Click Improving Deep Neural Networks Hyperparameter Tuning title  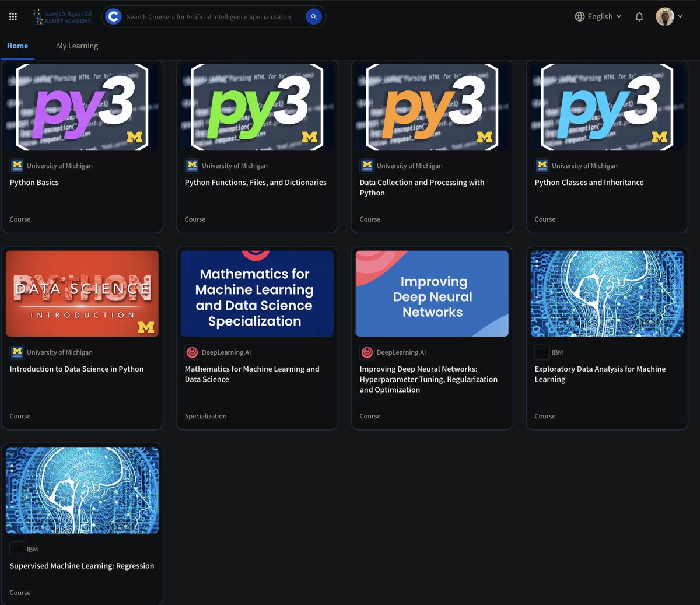point(429,379)
